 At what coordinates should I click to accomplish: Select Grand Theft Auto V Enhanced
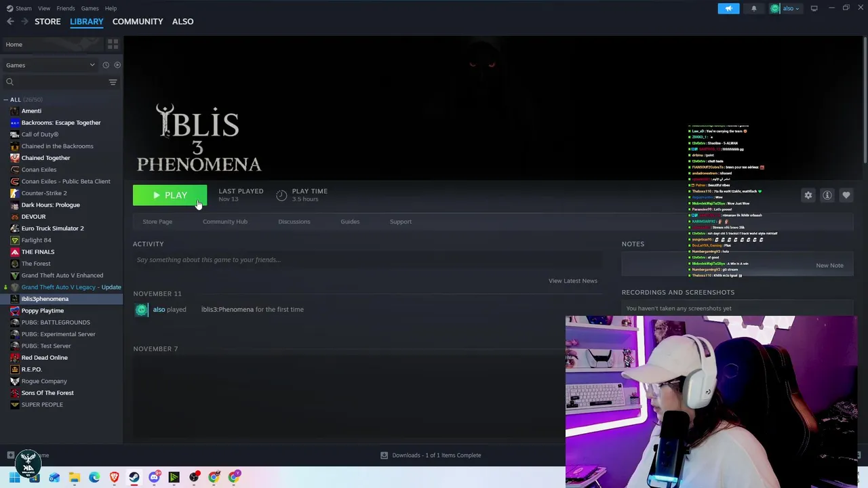(x=62, y=275)
